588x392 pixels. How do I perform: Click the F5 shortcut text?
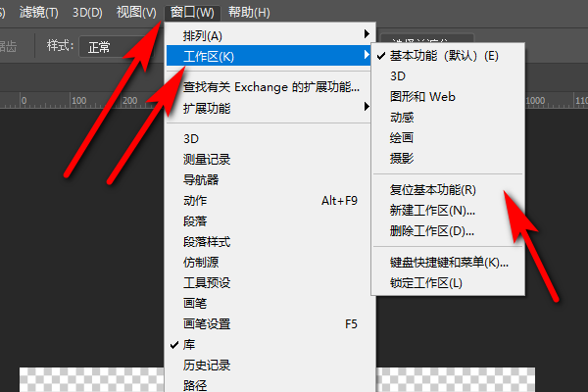click(x=351, y=324)
